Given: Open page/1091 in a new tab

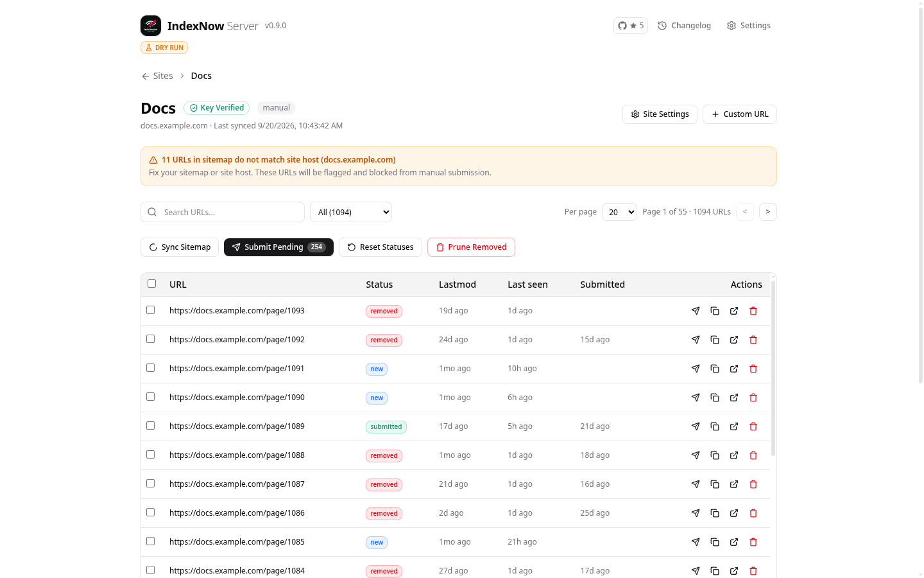Looking at the screenshot, I should tap(734, 369).
